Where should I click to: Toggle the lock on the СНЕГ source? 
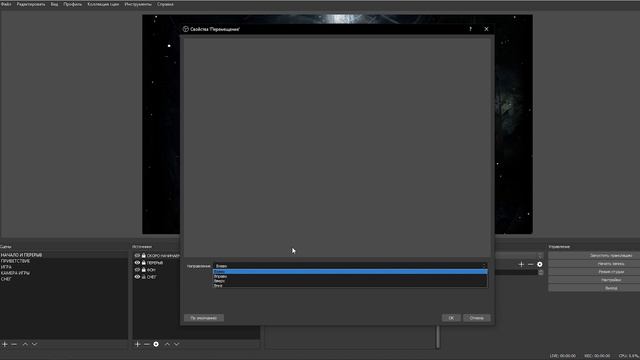coord(144,277)
